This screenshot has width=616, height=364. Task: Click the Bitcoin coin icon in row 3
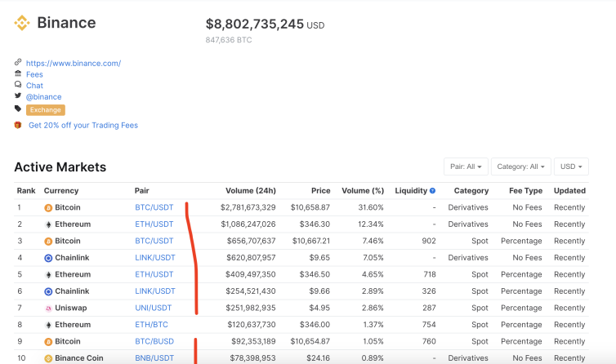[48, 241]
